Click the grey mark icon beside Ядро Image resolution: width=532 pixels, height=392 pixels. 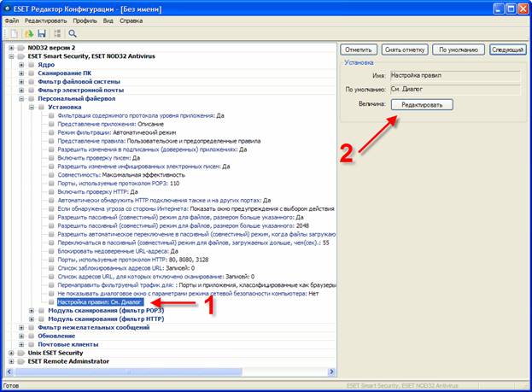[32, 65]
